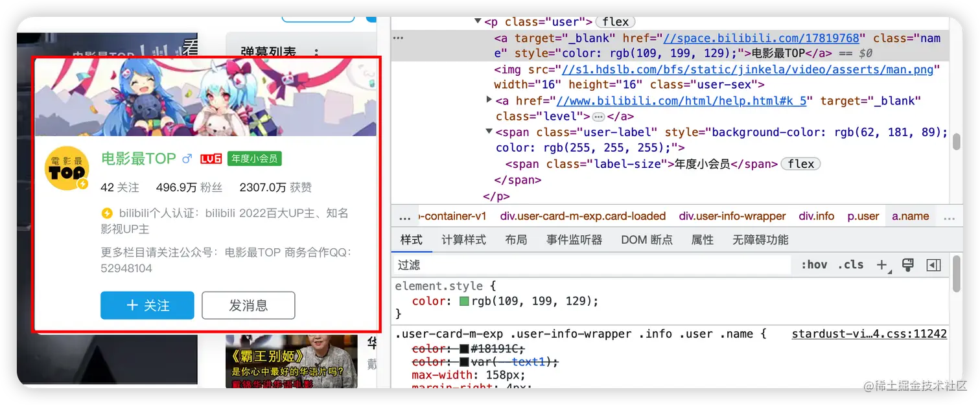Select the DOM 断点 tab
Image resolution: width=980 pixels, height=405 pixels.
647,240
